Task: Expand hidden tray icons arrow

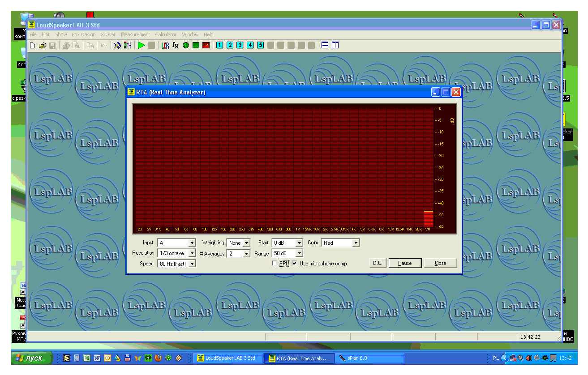Action: point(504,358)
